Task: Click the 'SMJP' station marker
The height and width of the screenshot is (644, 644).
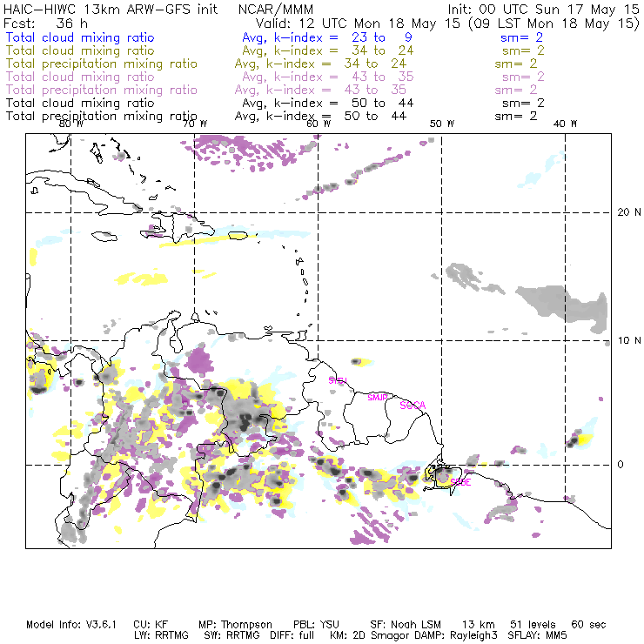Action: point(378,398)
